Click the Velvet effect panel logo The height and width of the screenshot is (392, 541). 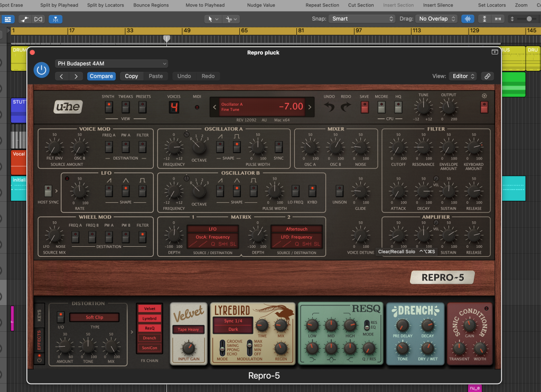click(x=189, y=313)
